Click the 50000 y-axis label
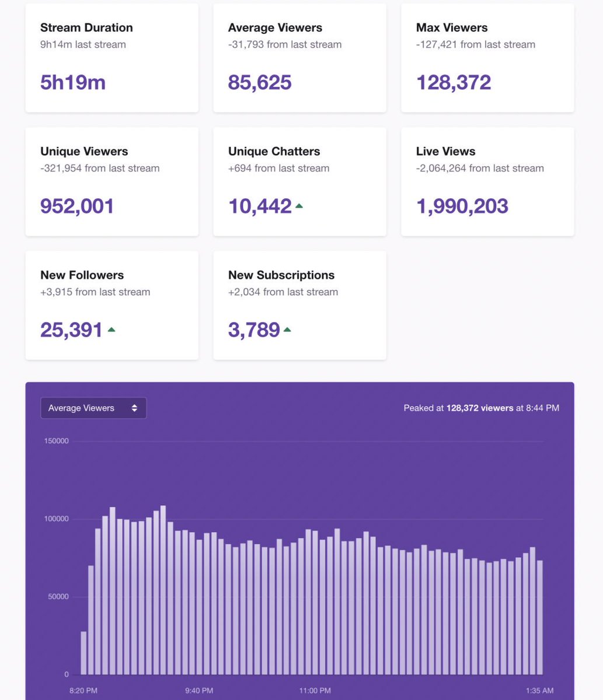 [x=58, y=597]
